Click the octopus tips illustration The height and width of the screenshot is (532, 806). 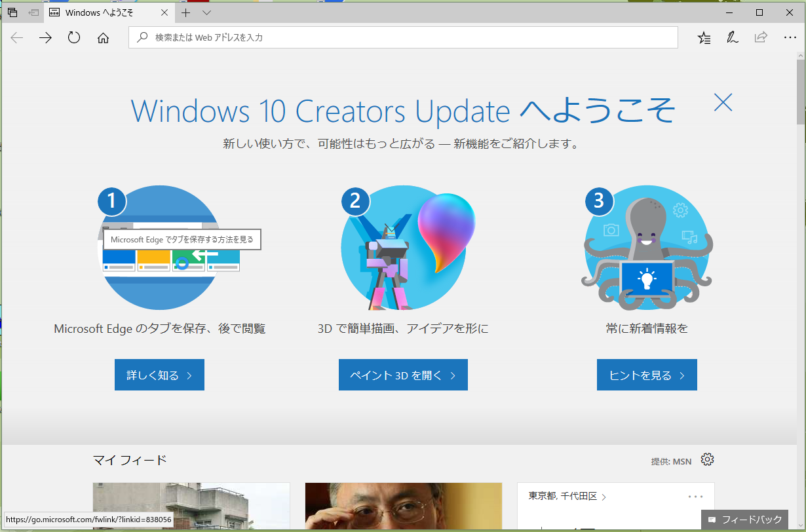pos(647,248)
